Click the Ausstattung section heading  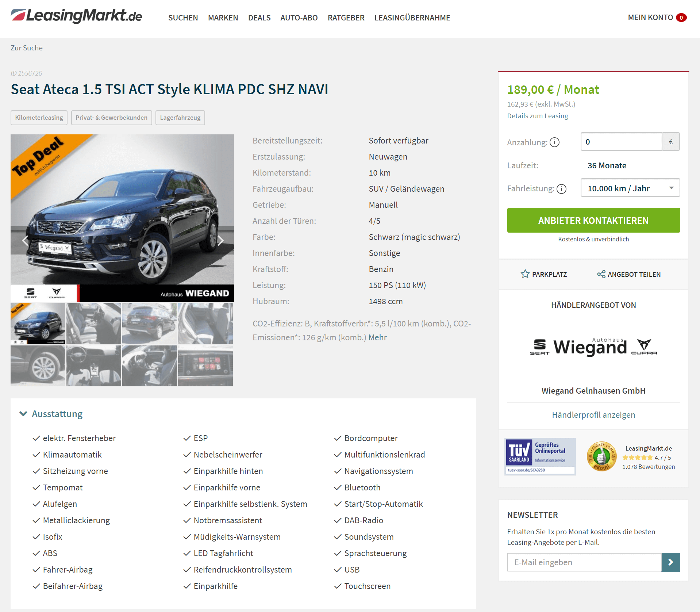(57, 414)
